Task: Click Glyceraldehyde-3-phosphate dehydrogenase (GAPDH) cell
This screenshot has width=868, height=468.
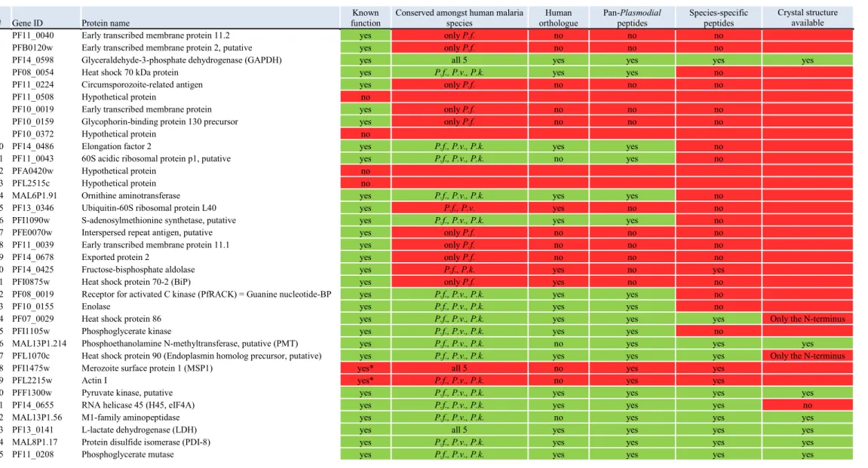Action: pyautogui.click(x=182, y=60)
